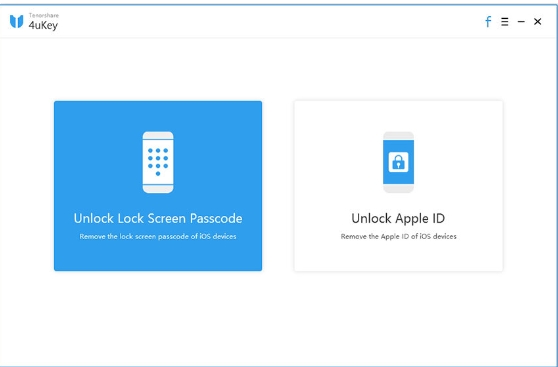Click the phone's bottom bezel in passcode card
Viewport: 558px width, 367px height.
click(158, 189)
